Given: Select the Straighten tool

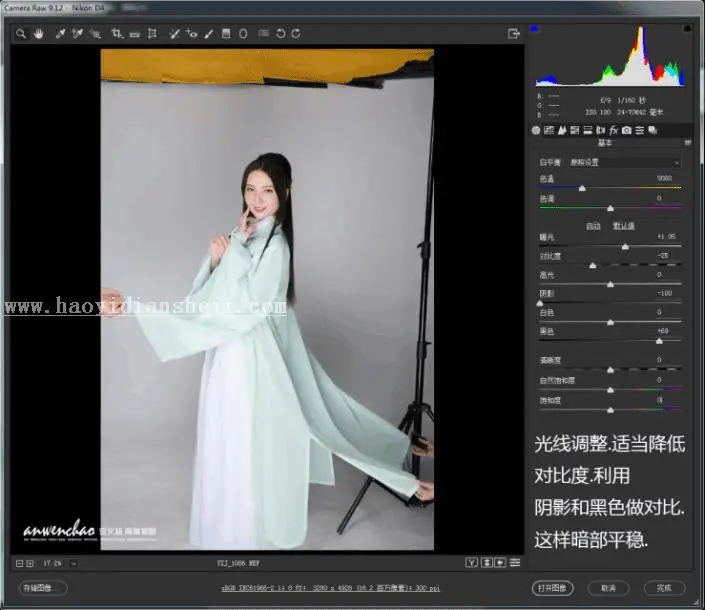Looking at the screenshot, I should coord(134,34).
